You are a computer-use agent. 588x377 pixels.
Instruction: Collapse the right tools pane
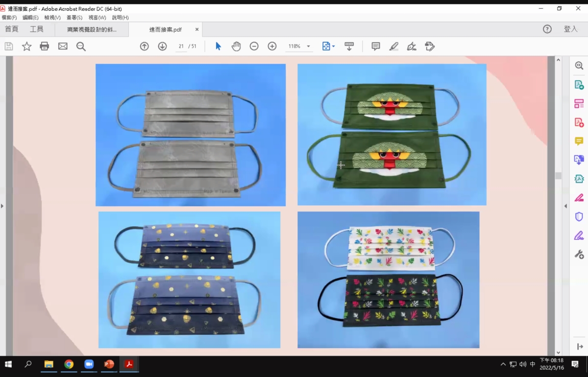(580, 347)
